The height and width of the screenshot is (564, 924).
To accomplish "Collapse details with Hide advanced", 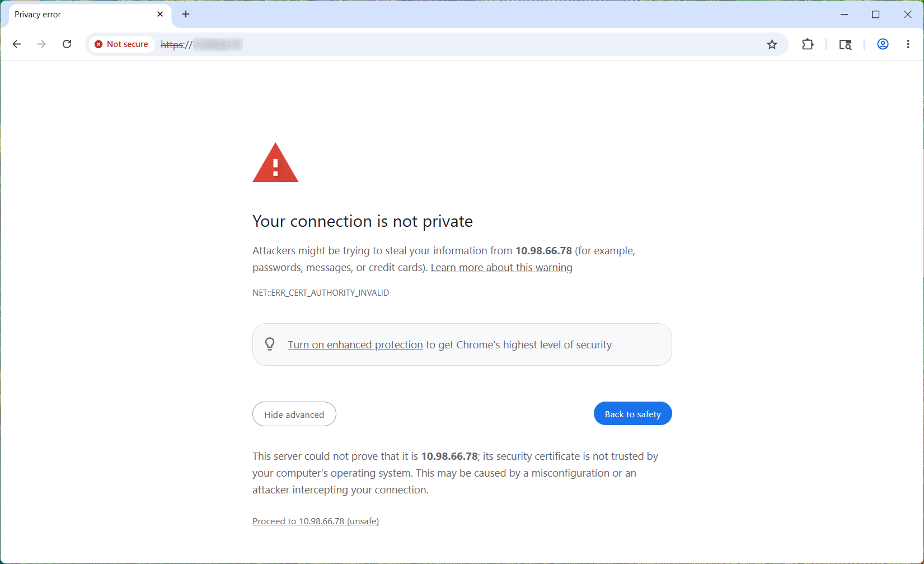I will click(294, 414).
